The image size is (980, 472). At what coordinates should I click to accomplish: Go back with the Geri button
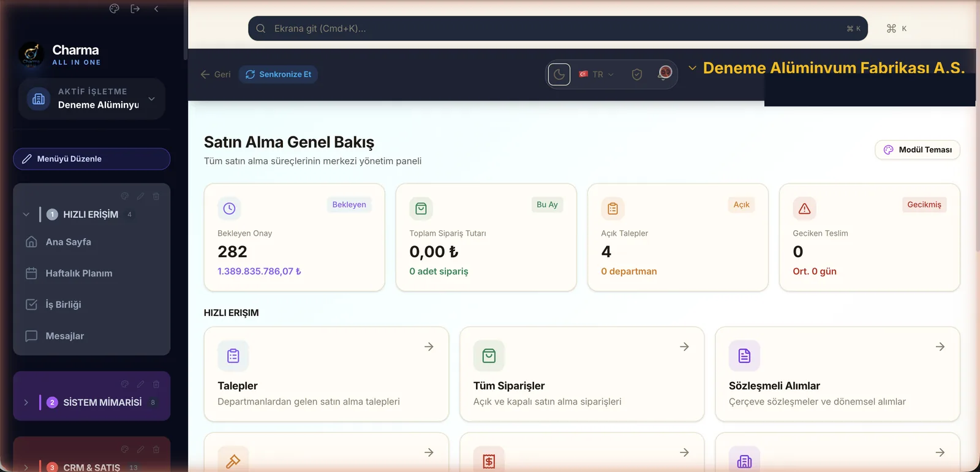216,75
